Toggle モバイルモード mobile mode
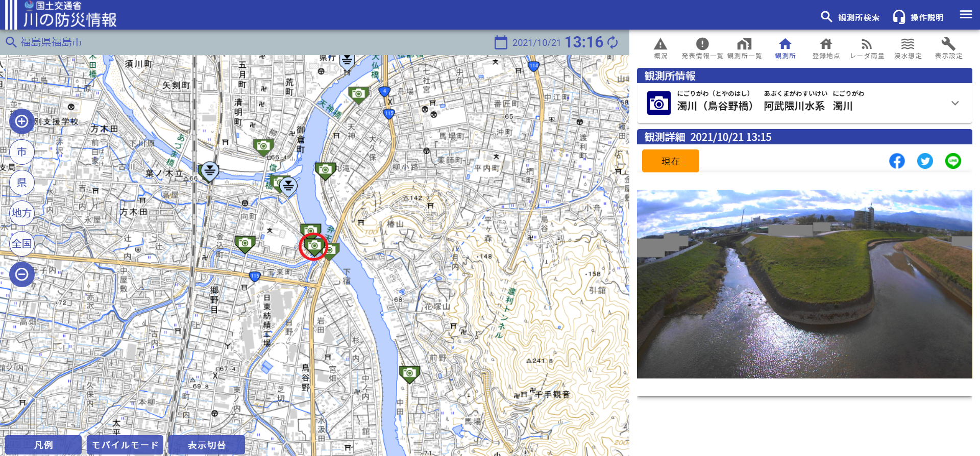The height and width of the screenshot is (456, 980). click(125, 445)
